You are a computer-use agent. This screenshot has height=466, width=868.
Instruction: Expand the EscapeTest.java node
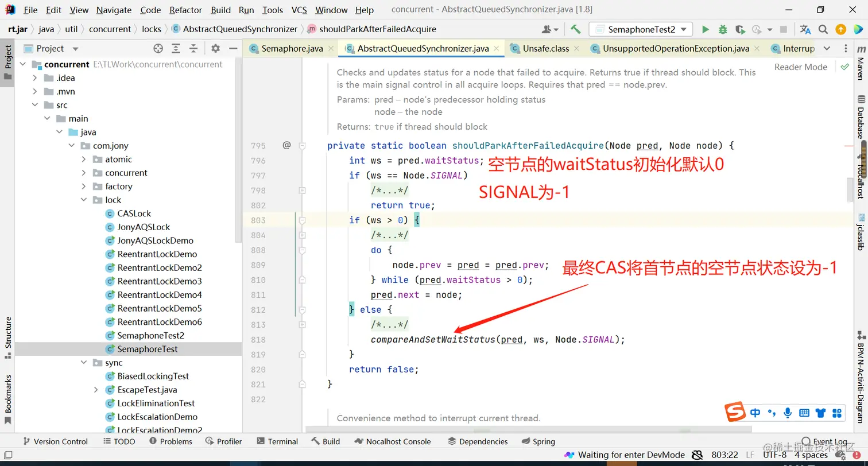pyautogui.click(x=96, y=390)
